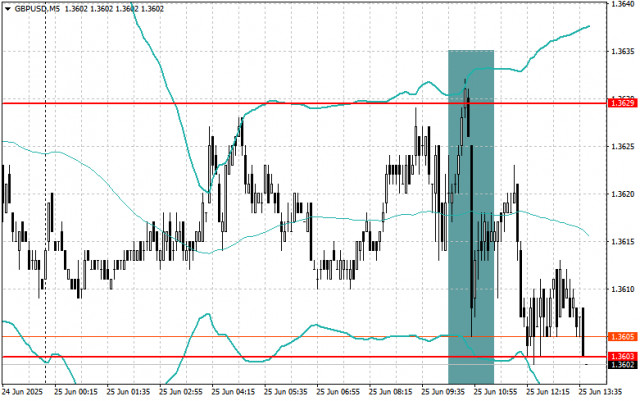Viewport: 640px width, 401px height.
Task: Click the 25 Jun 08:15 time label
Action: click(x=391, y=392)
